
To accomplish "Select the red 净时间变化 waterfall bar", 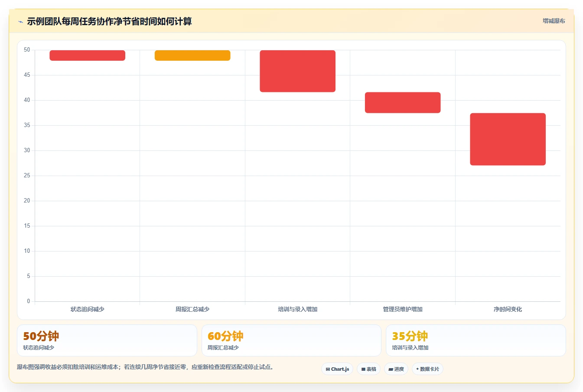I will [x=508, y=139].
